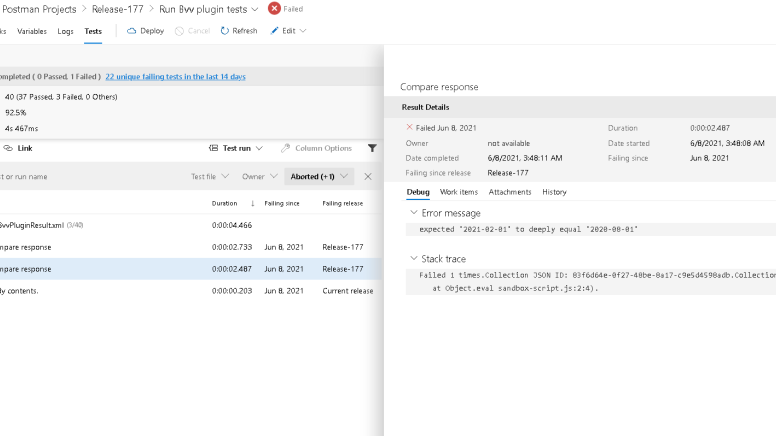Go to Postman Projects breadcrumb
This screenshot has width=776, height=436.
click(x=39, y=9)
